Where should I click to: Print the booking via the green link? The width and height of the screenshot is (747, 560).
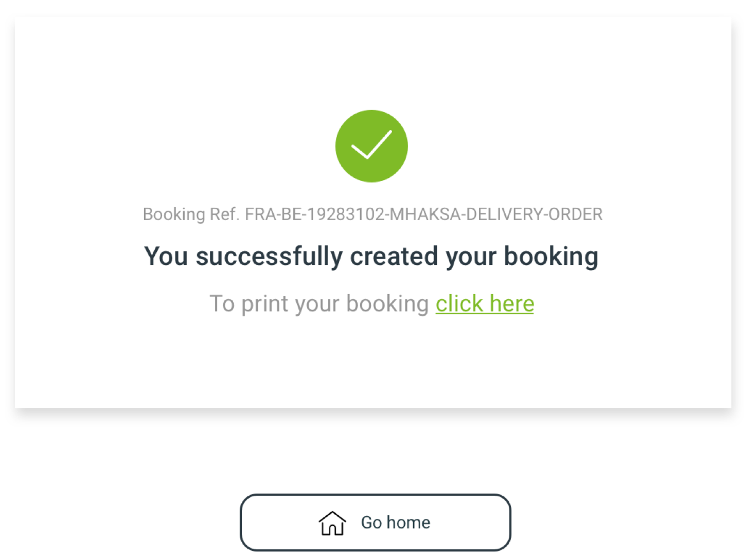click(x=485, y=304)
